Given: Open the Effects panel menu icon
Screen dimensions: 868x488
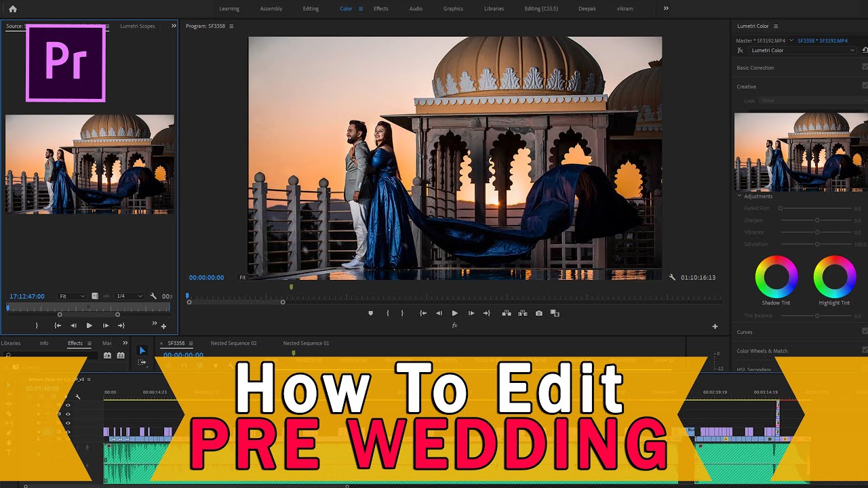Looking at the screenshot, I should tap(89, 343).
